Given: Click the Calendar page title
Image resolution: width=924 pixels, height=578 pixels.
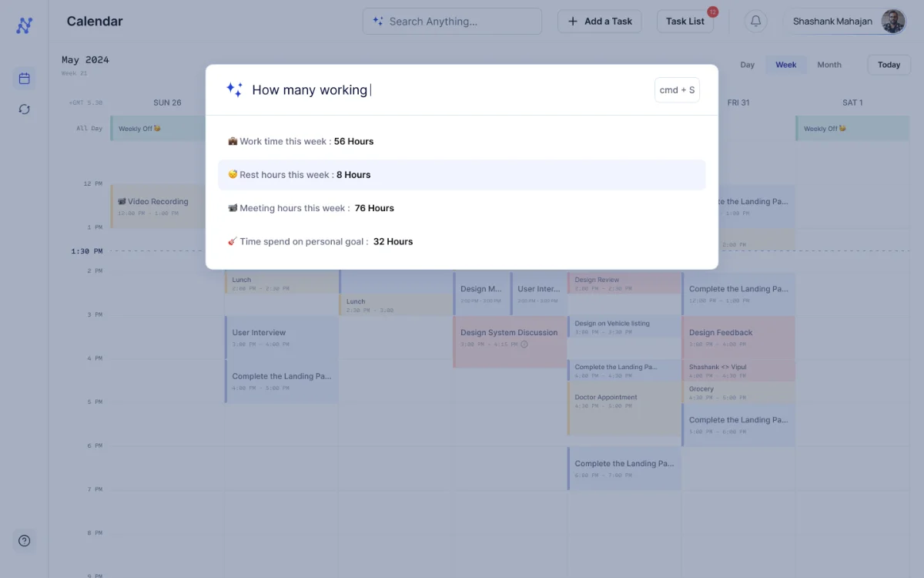Looking at the screenshot, I should (x=95, y=22).
